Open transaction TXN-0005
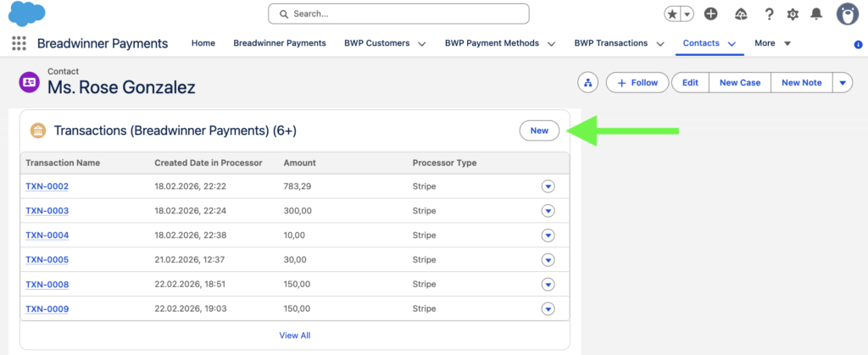Viewport: 868px width, 355px height. point(47,260)
